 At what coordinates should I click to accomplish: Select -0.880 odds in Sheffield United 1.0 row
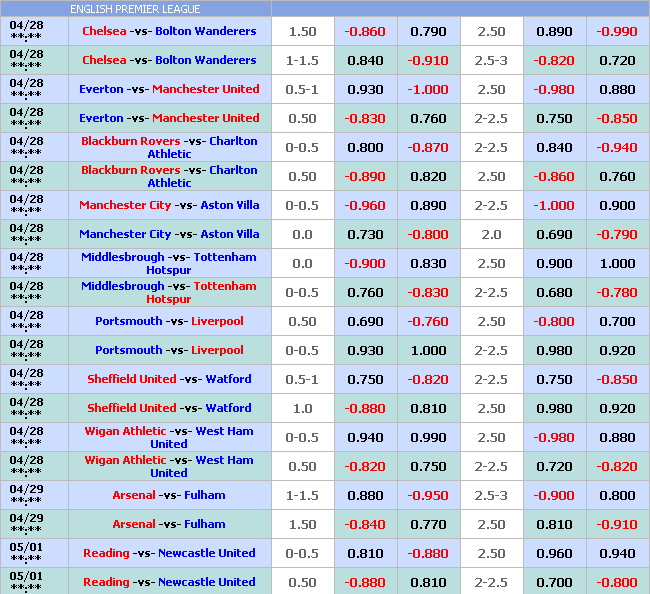point(365,409)
